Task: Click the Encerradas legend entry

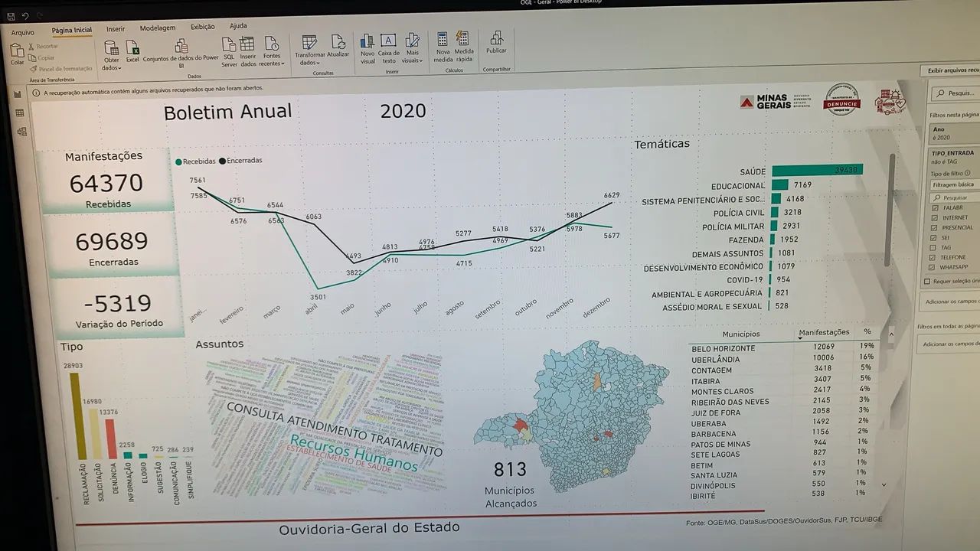Action: [241, 161]
